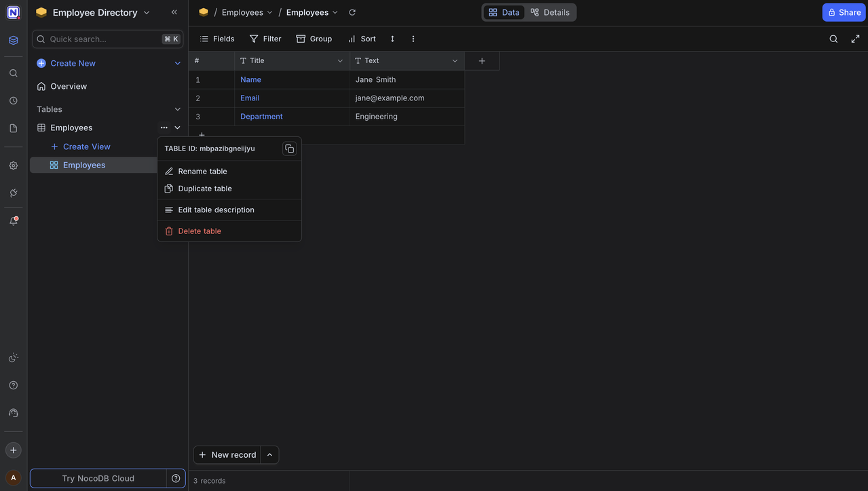Search records with the grid search icon
This screenshot has height=491, width=868.
tap(831, 38)
